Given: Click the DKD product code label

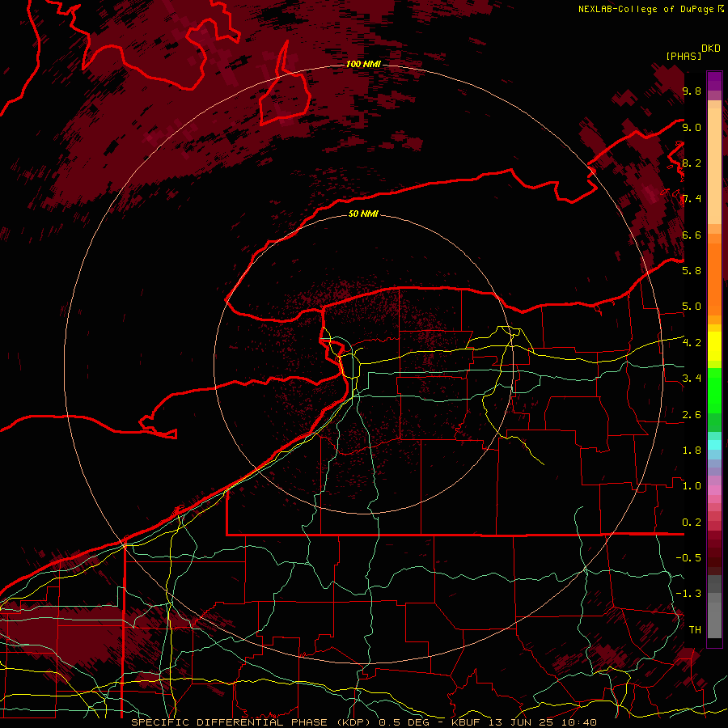Looking at the screenshot, I should click(x=711, y=49).
